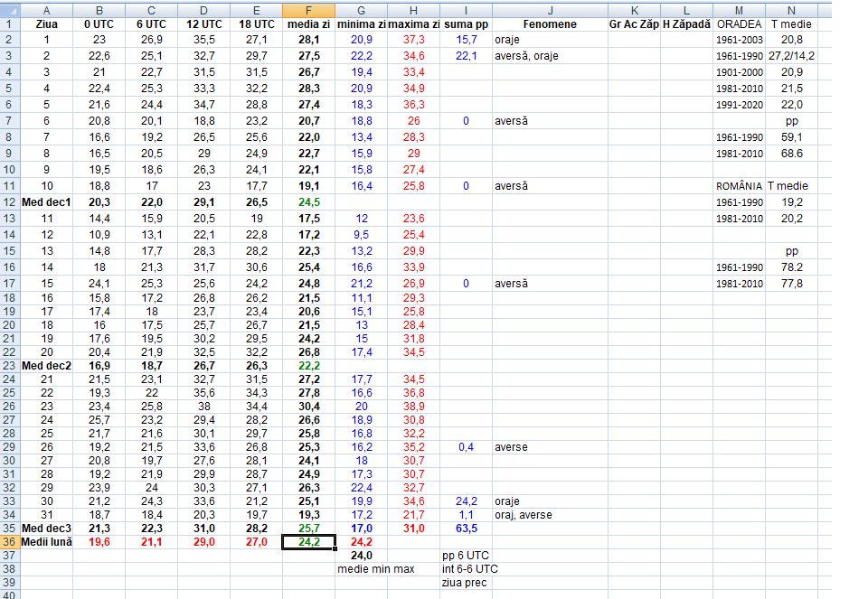868x599 pixels.
Task: Select the 'Med dec3' row label
Action: 46,529
